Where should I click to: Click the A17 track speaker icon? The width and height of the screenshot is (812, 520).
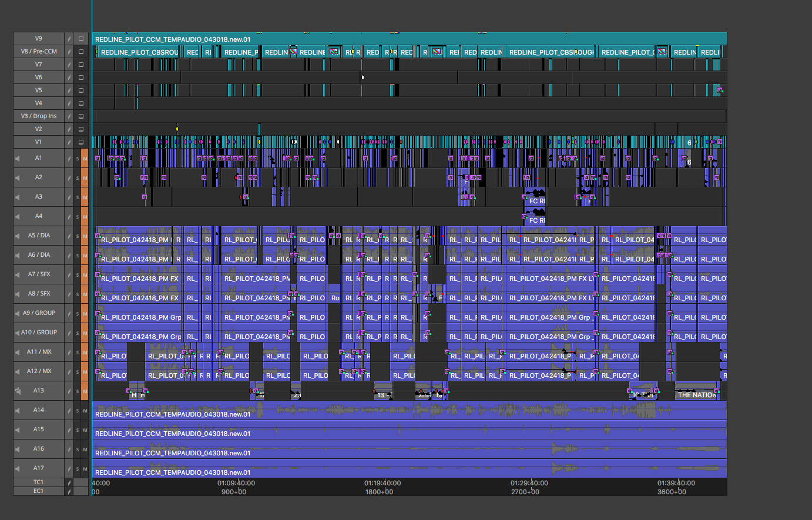tap(17, 469)
